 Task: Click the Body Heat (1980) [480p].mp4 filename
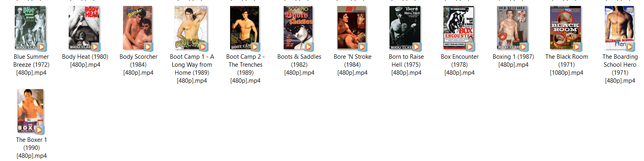(85, 61)
